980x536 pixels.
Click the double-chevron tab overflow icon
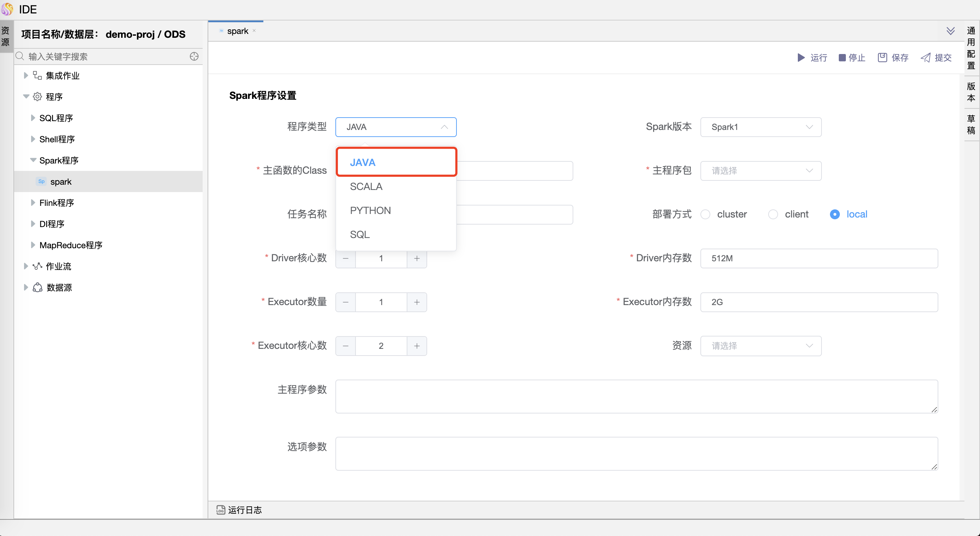click(x=950, y=31)
